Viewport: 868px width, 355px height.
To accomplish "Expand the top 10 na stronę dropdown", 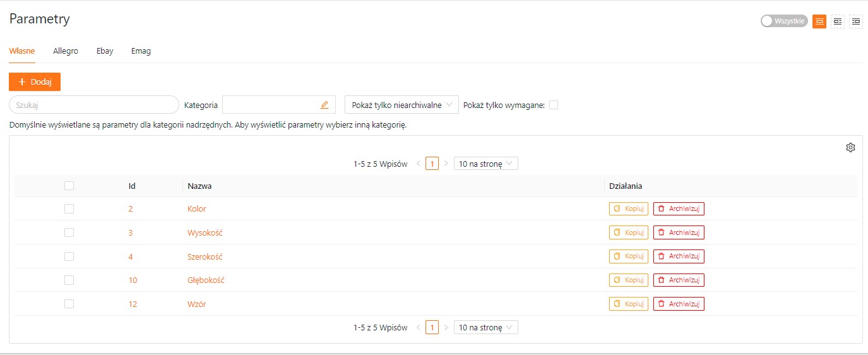I will point(485,164).
